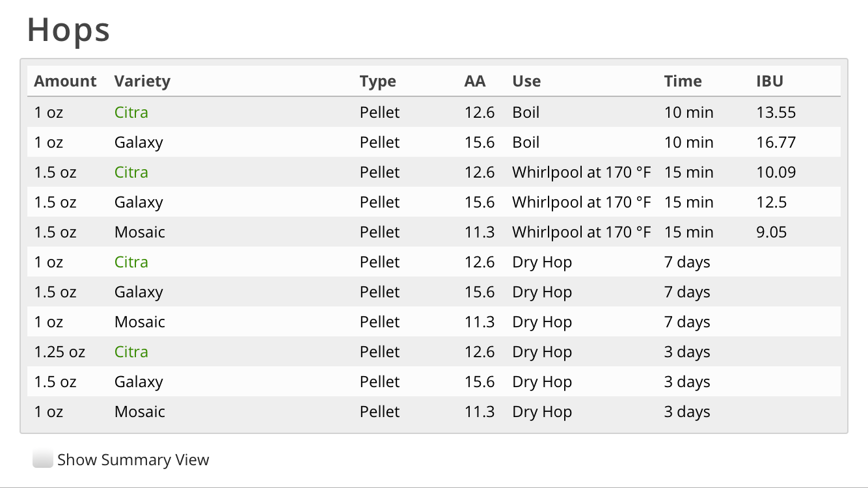Open the Citra link in the Whirlpool row

pyautogui.click(x=131, y=172)
